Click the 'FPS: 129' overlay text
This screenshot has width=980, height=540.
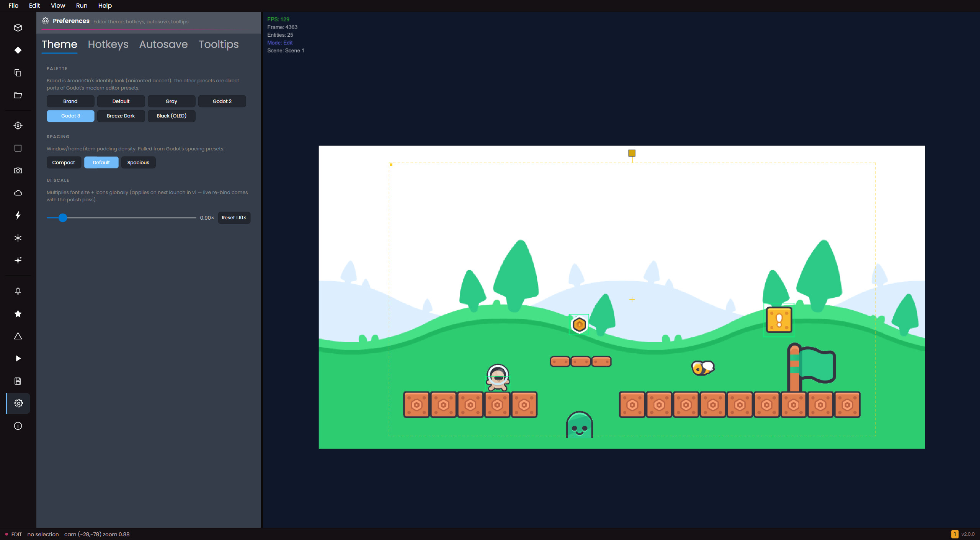click(278, 19)
